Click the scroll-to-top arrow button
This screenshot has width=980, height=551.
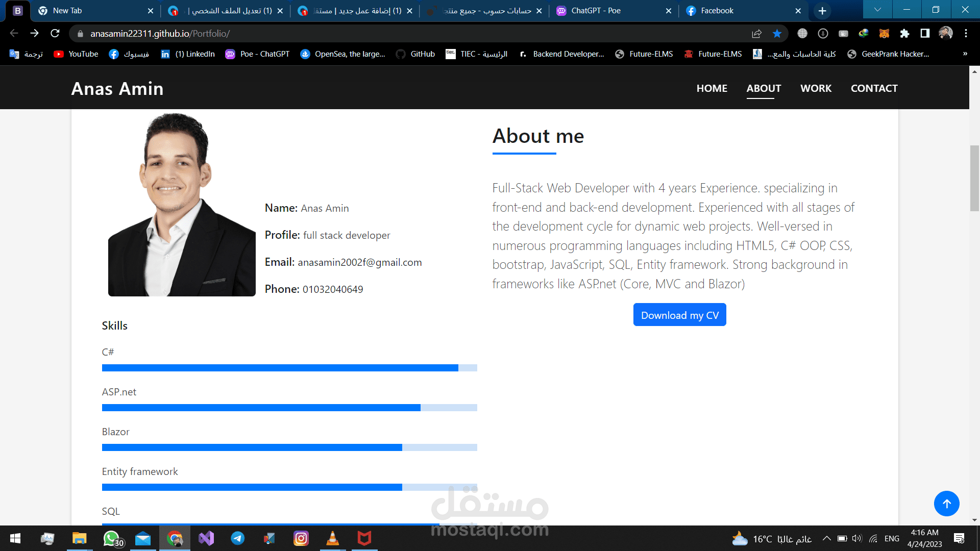pos(946,504)
